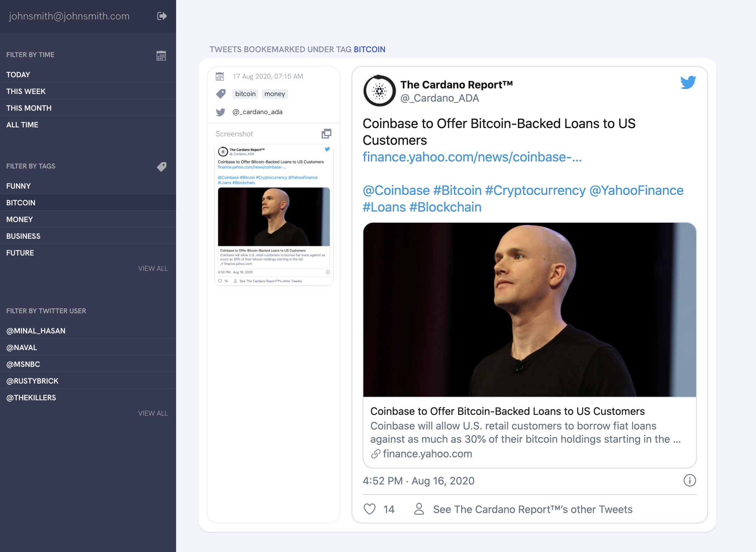Filter by user @NAVAL
Viewport: 756px width, 552px height.
[x=88, y=347]
